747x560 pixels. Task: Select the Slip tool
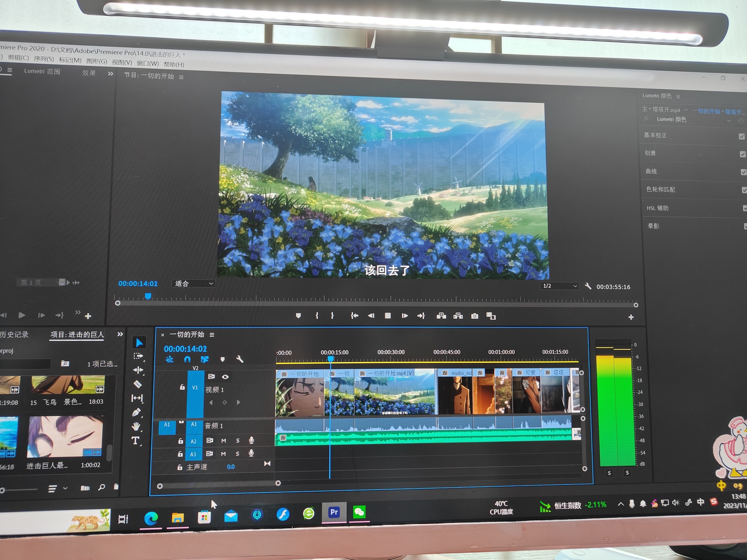pyautogui.click(x=137, y=398)
